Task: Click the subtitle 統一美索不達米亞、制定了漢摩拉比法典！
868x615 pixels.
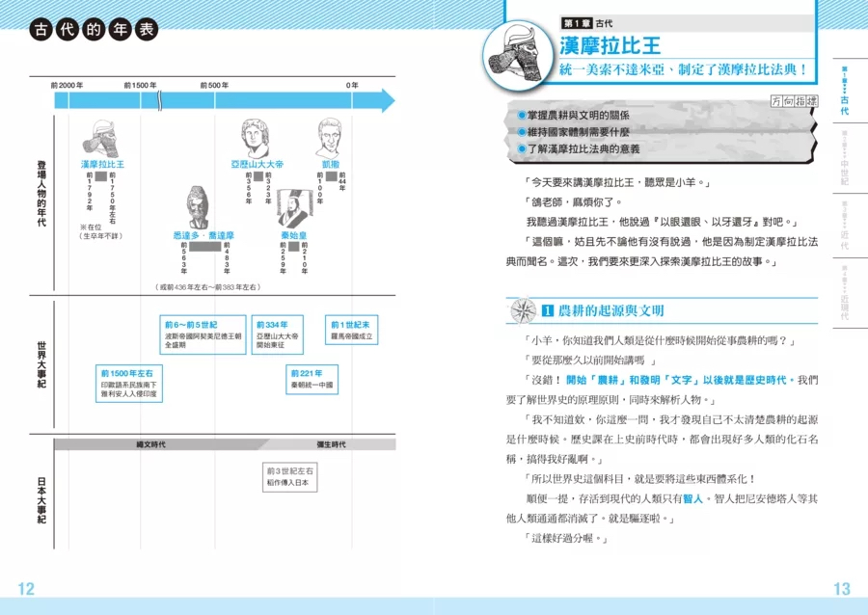Action: click(683, 69)
